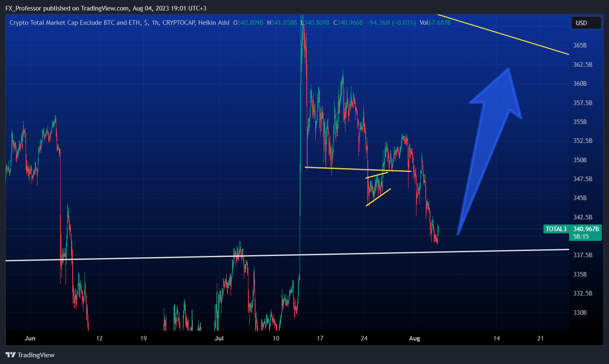Click the Vol 67.687B value

pyautogui.click(x=435, y=23)
